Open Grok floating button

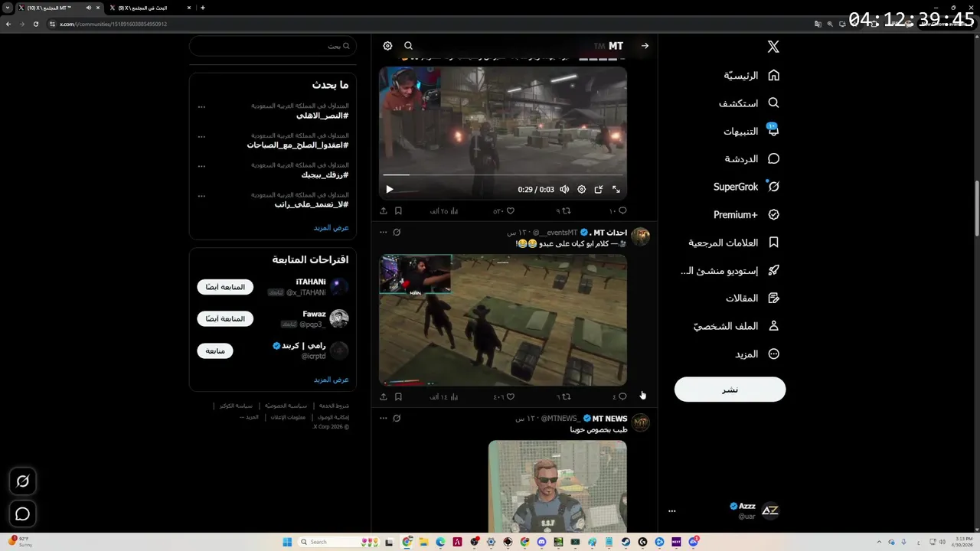click(x=22, y=481)
